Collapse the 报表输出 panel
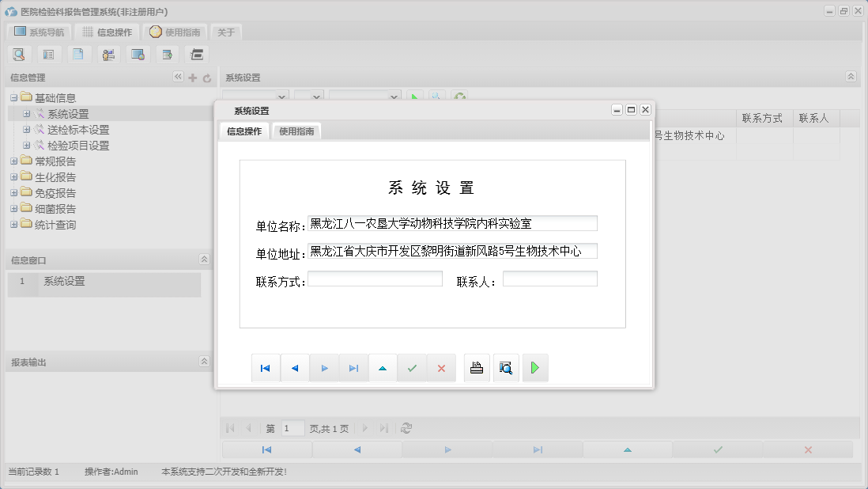Screen dimensions: 868x489 pyautogui.click(x=204, y=362)
